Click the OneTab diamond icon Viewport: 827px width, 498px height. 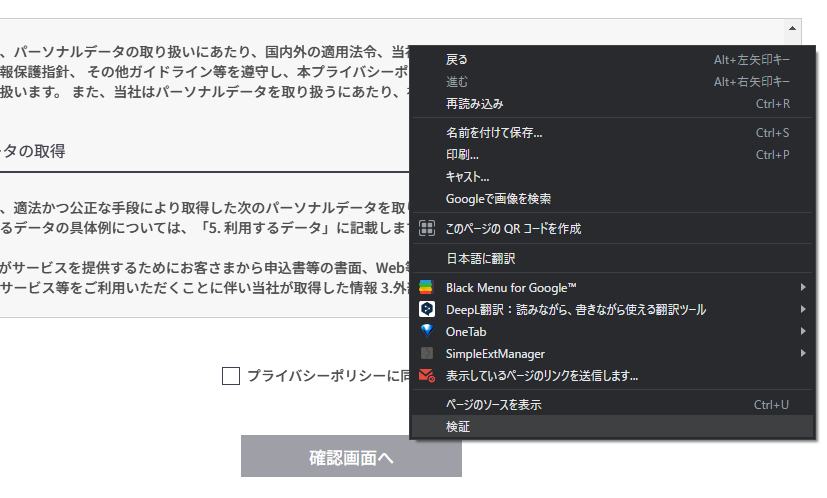coord(427,331)
